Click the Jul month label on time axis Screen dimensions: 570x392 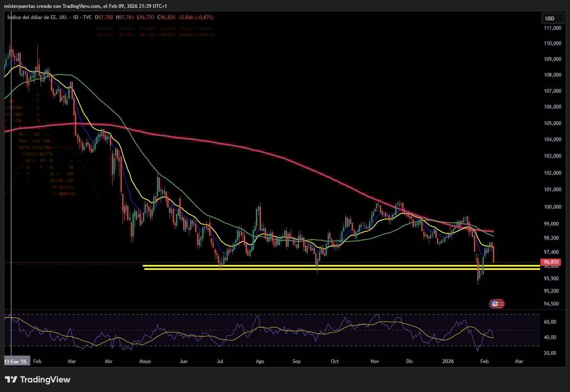(220, 361)
